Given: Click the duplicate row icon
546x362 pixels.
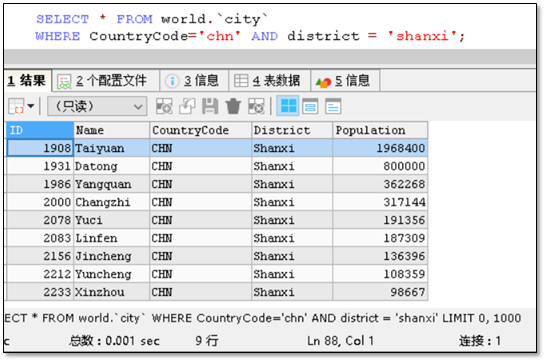Looking at the screenshot, I should 187,106.
